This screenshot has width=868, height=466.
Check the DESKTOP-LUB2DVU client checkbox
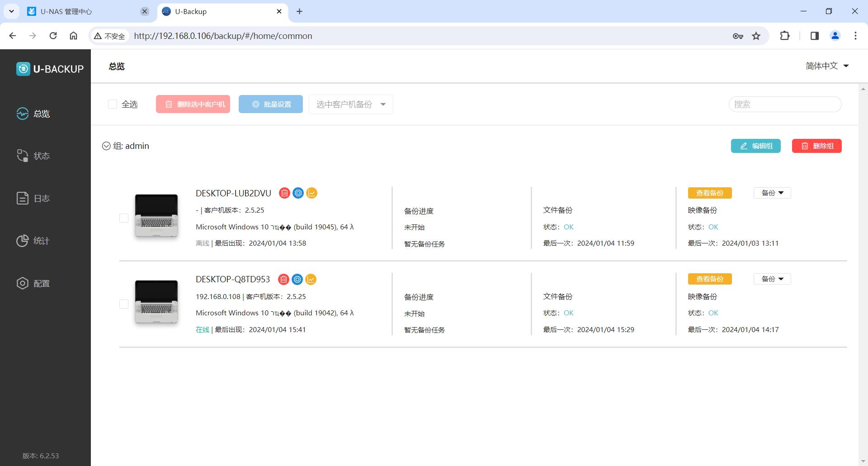coord(124,218)
